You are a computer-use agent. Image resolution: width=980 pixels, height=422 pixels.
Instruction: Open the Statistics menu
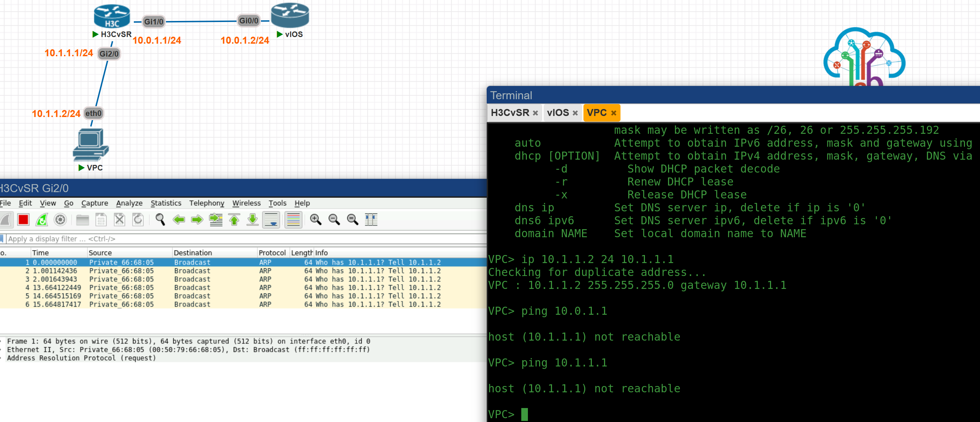point(166,203)
